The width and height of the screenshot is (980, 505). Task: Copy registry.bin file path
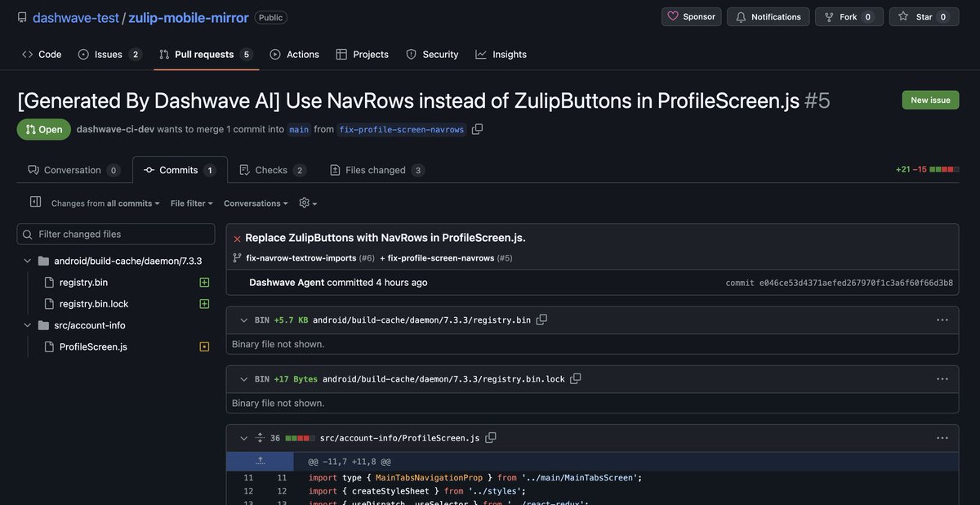pyautogui.click(x=541, y=320)
